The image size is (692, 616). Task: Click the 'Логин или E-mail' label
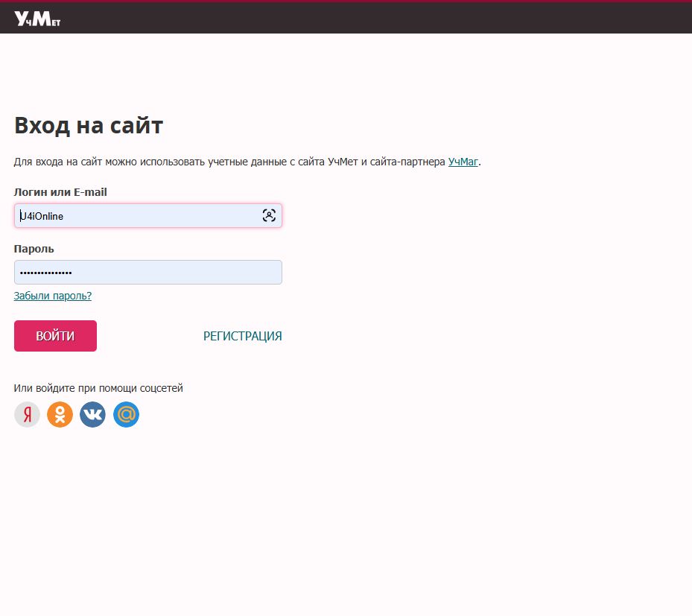60,192
